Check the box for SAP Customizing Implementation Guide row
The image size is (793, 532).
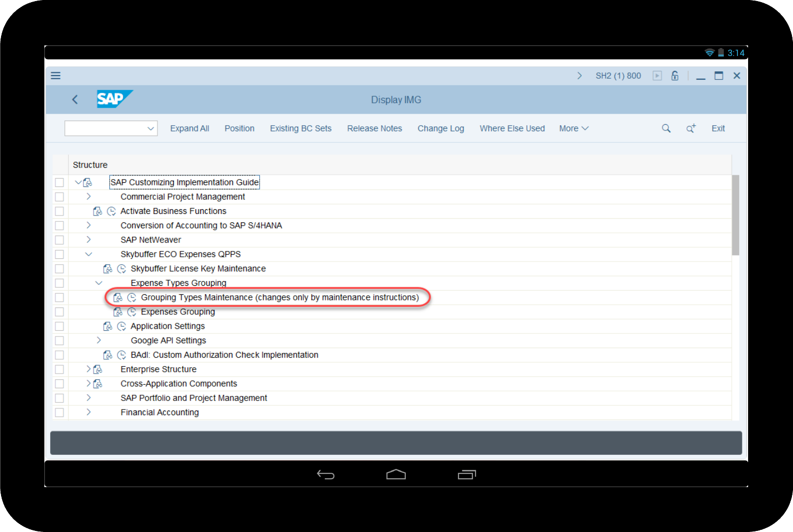click(x=60, y=182)
